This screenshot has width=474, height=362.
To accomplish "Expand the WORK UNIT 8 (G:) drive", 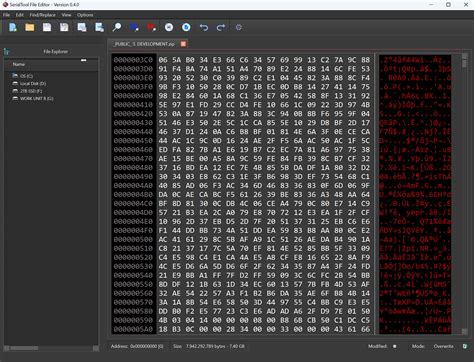I will 33,98.
